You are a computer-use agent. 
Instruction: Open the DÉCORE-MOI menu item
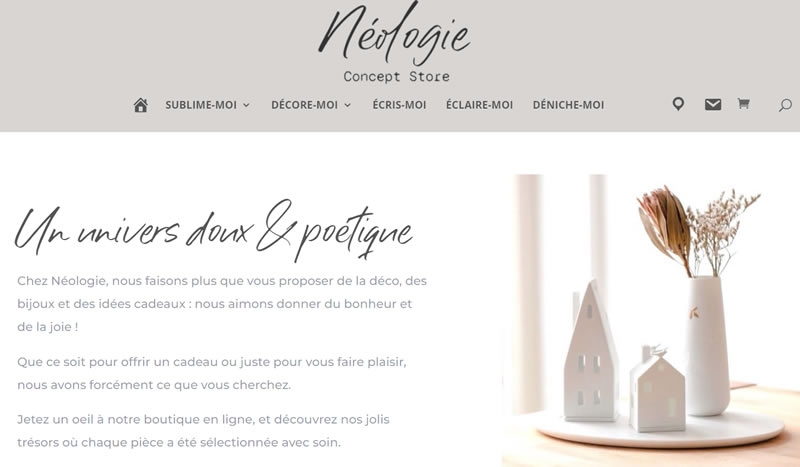(304, 105)
